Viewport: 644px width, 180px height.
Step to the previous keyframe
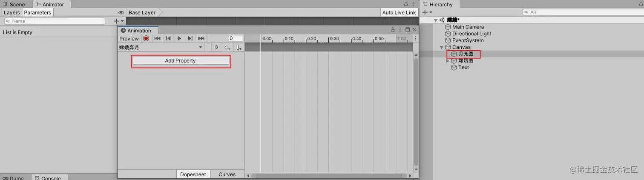[x=168, y=38]
